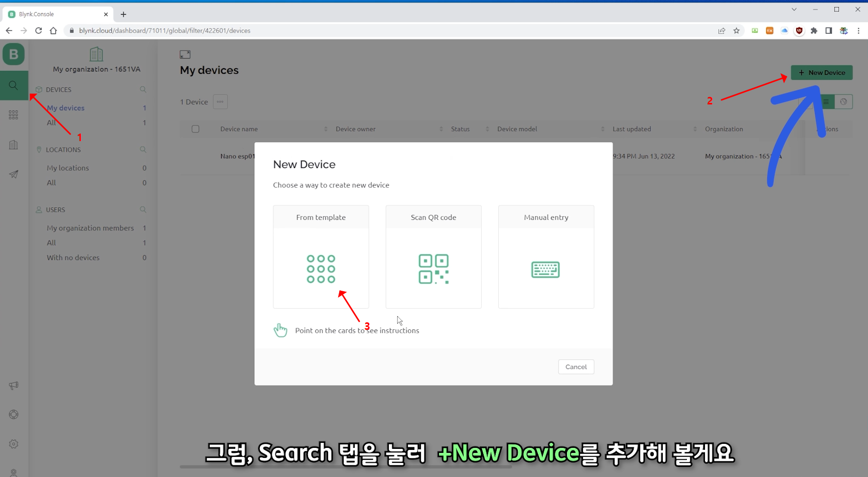The height and width of the screenshot is (477, 868).
Task: Select the Blynk.Console browser tab
Action: (58, 14)
